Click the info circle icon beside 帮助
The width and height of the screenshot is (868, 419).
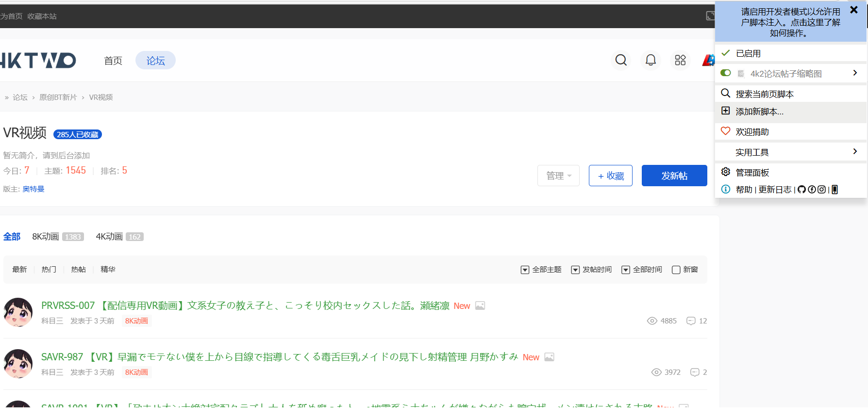[726, 189]
